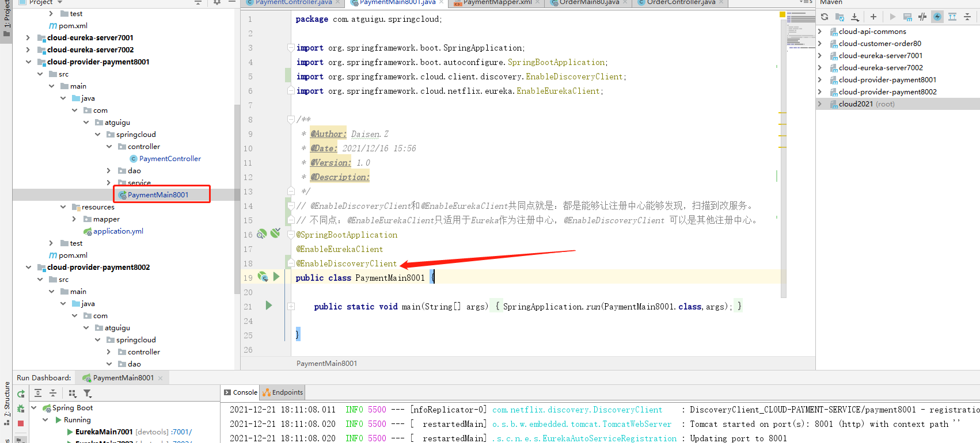Expand folded main method at line 21

pyautogui.click(x=291, y=306)
